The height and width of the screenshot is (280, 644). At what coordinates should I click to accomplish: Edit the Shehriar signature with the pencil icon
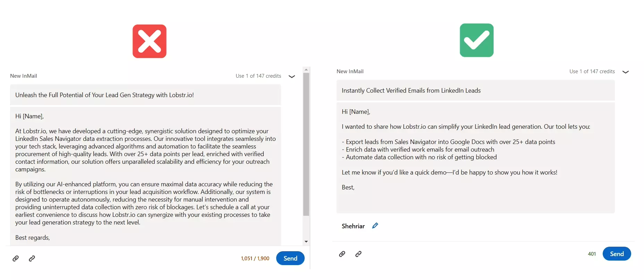tap(375, 226)
